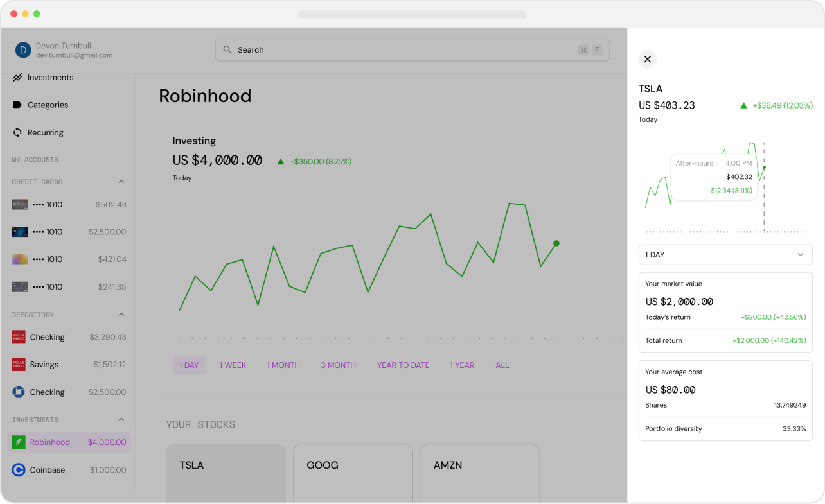This screenshot has width=825, height=504.
Task: Click the Wells Fargo logo beside Savings
Action: click(19, 365)
